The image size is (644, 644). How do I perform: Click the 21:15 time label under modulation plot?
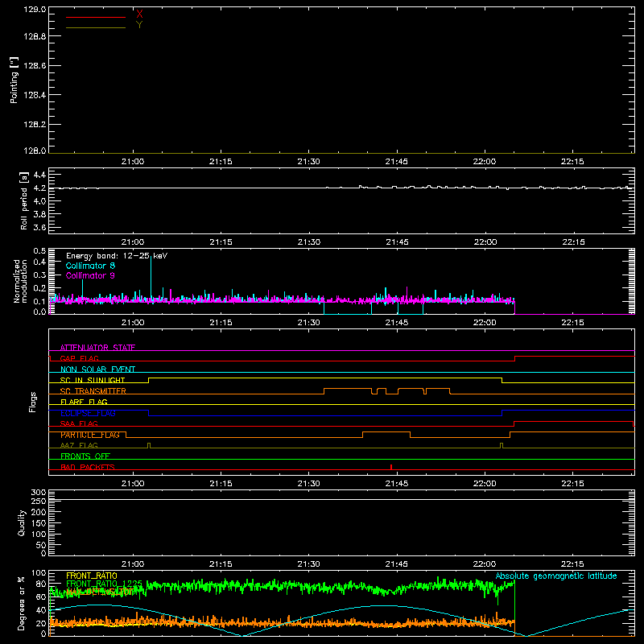tap(221, 323)
